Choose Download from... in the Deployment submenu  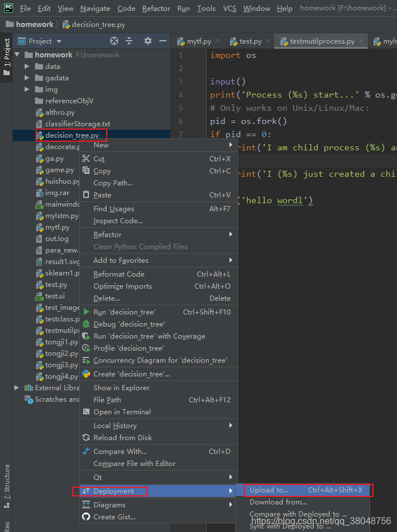click(x=278, y=502)
